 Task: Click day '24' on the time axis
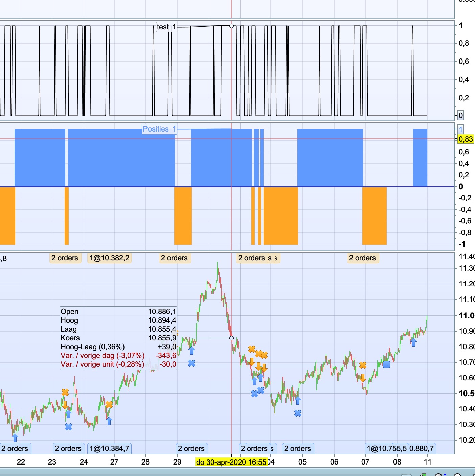coord(84,462)
